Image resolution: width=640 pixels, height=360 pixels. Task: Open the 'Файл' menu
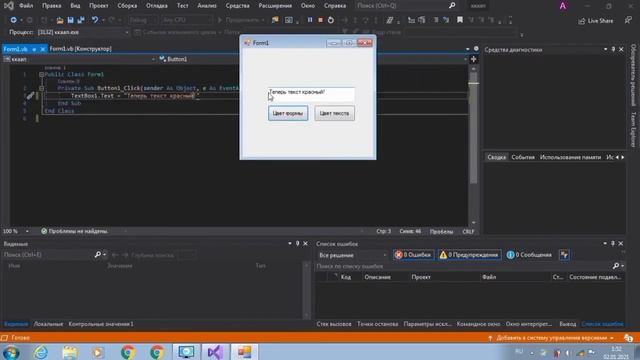point(26,6)
